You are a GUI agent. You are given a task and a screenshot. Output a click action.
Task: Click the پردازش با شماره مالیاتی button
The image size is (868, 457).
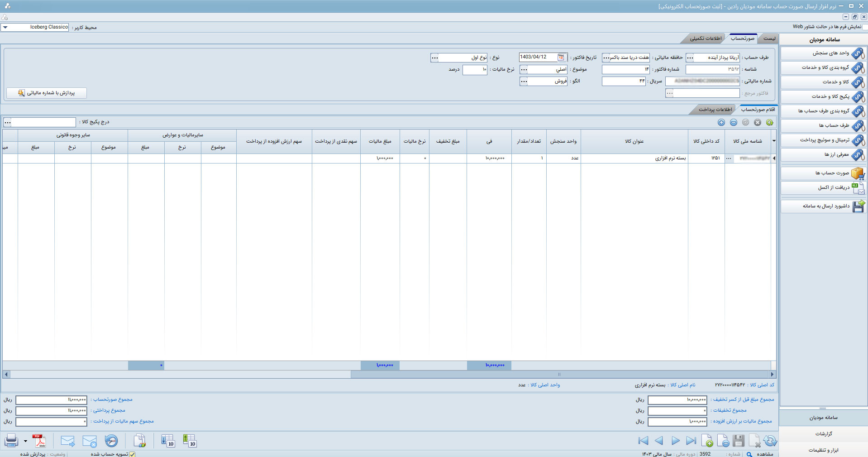(47, 93)
